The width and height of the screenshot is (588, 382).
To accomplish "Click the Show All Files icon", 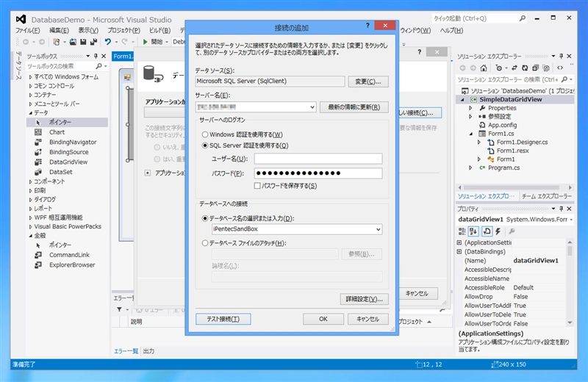I will 546,68.
